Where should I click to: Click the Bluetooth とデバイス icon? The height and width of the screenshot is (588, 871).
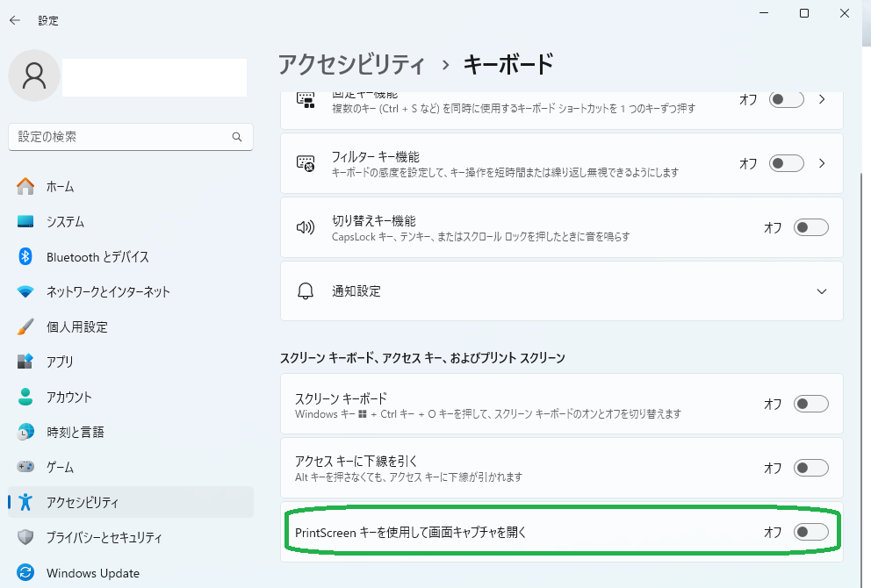25,257
